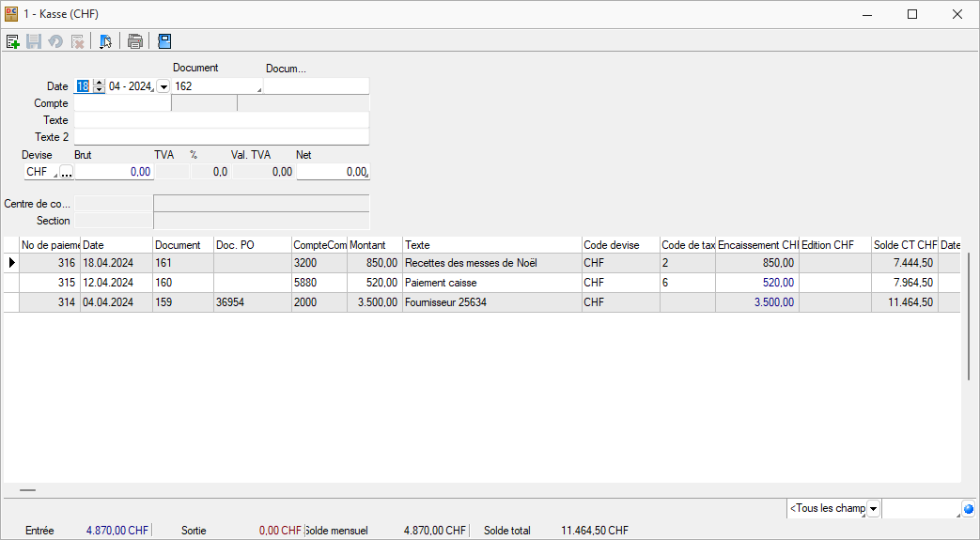Click the Texte column header
This screenshot has width=980, height=540.
coord(491,245)
